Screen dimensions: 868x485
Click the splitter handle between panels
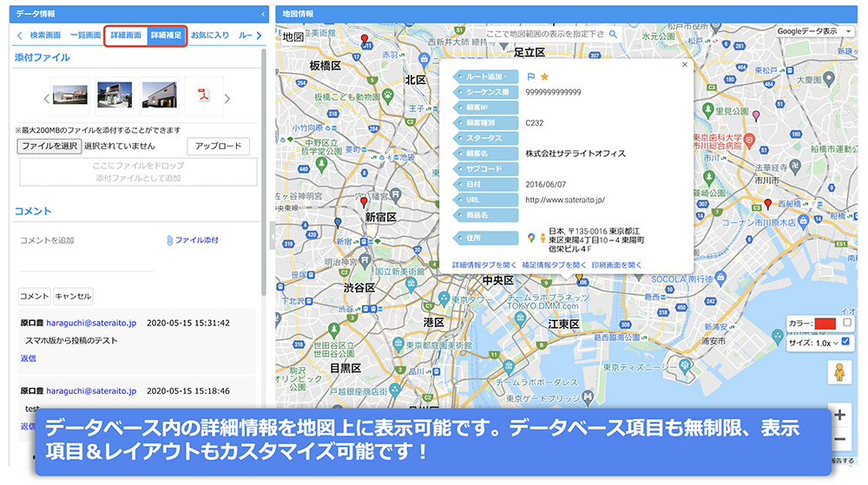tap(272, 237)
